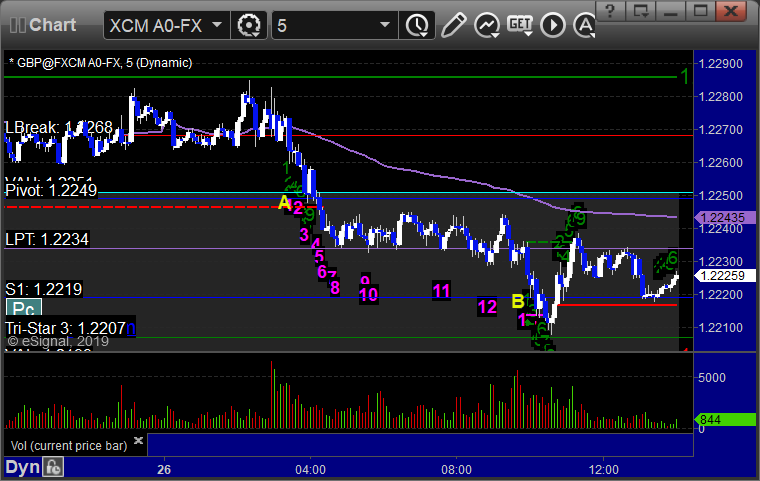
Task: Click the magenta 10 count marker
Action: 368,294
